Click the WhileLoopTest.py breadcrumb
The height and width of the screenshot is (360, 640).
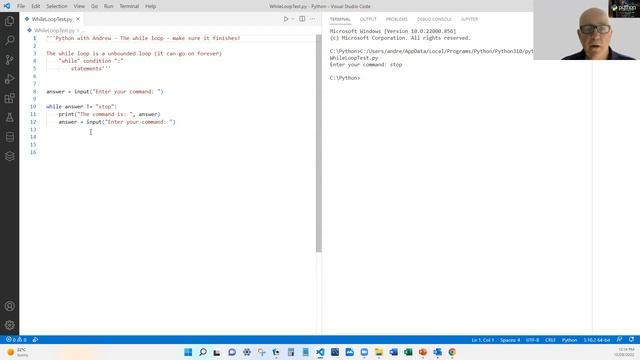pyautogui.click(x=54, y=30)
